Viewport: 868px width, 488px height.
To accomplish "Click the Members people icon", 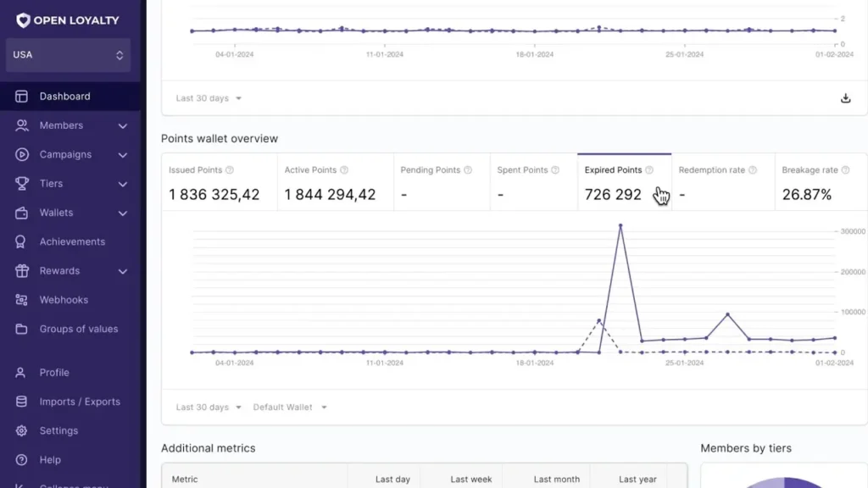I will [x=21, y=125].
